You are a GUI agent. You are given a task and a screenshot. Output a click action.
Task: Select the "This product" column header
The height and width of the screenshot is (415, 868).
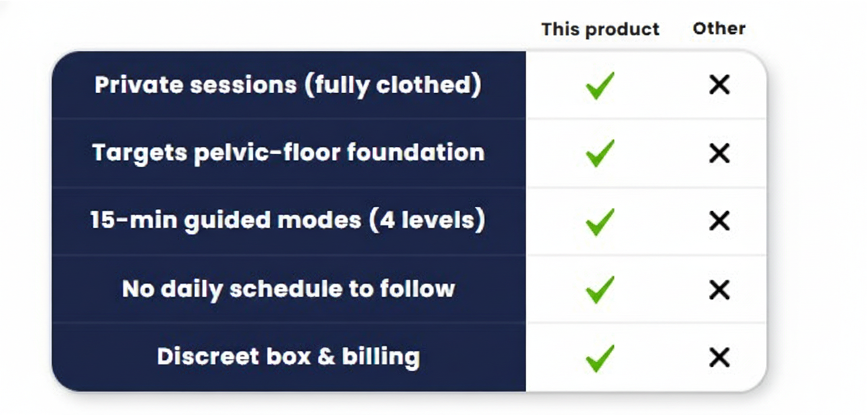tap(600, 29)
